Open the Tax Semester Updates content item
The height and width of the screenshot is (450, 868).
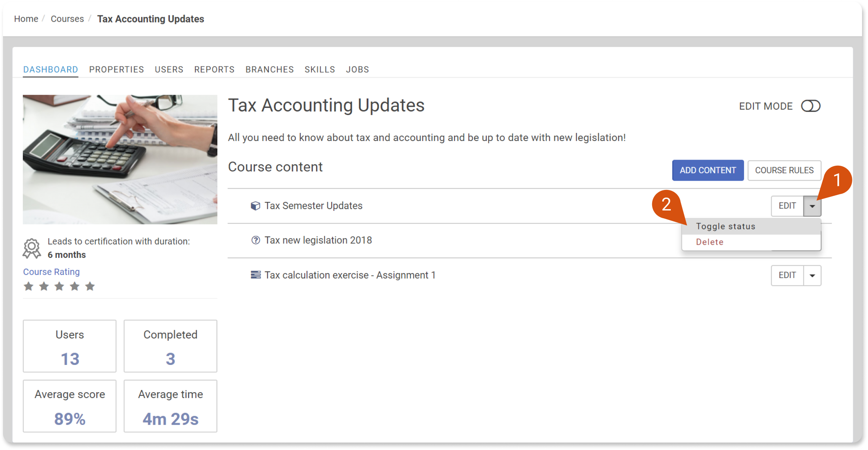pos(313,206)
